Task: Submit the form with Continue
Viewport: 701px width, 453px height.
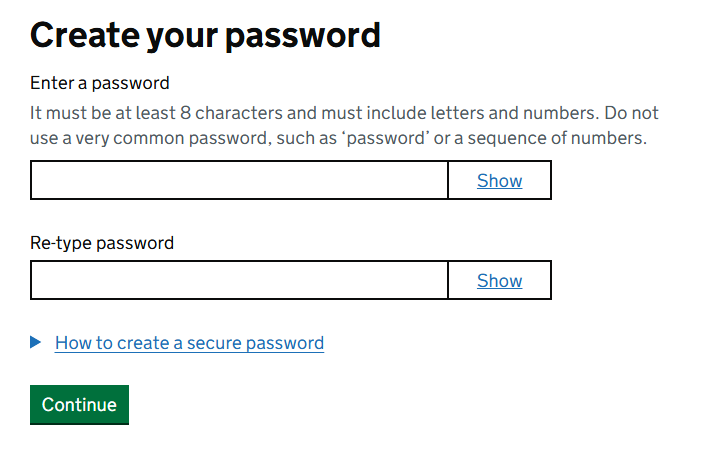Action: pos(79,404)
